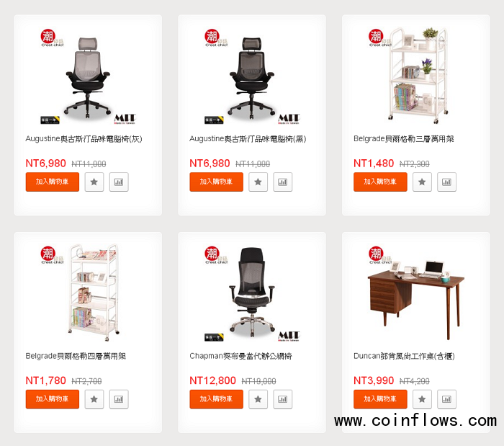Add Belgrade three-tier shelf to cart
The width and height of the screenshot is (504, 446).
click(x=380, y=182)
